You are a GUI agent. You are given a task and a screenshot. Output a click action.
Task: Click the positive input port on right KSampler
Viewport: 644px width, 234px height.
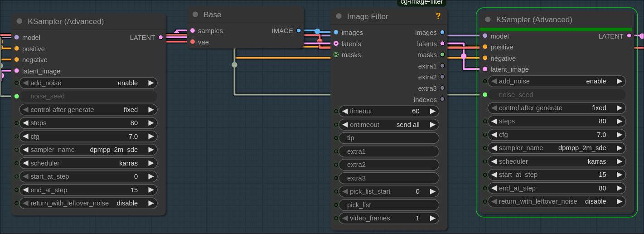tap(485, 47)
